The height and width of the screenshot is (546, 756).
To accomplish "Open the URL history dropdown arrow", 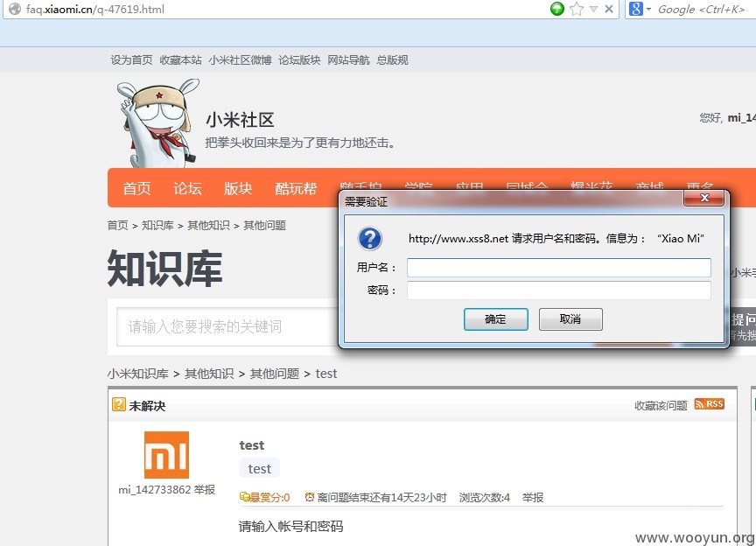I will coord(593,9).
